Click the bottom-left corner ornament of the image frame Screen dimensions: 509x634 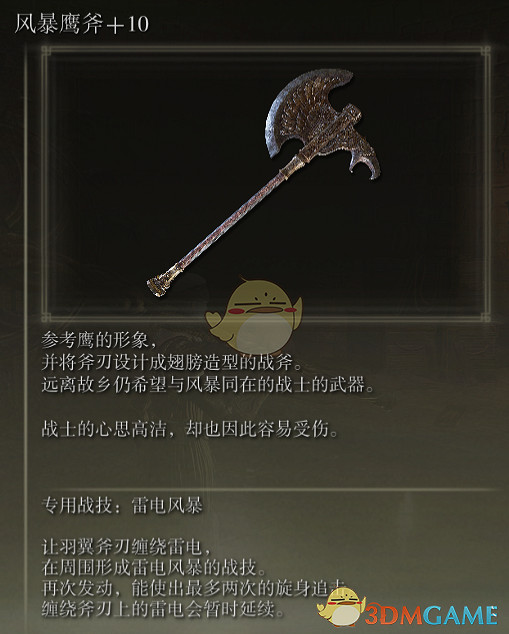pyautogui.click(x=46, y=317)
